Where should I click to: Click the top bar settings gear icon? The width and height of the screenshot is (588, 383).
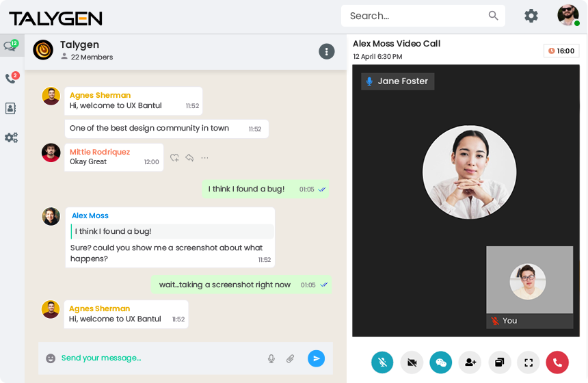pyautogui.click(x=531, y=16)
